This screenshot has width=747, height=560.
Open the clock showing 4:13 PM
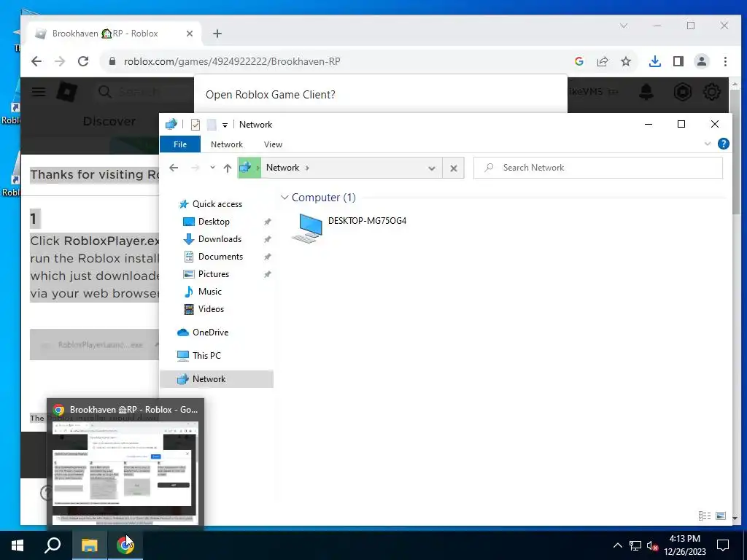pyautogui.click(x=684, y=545)
